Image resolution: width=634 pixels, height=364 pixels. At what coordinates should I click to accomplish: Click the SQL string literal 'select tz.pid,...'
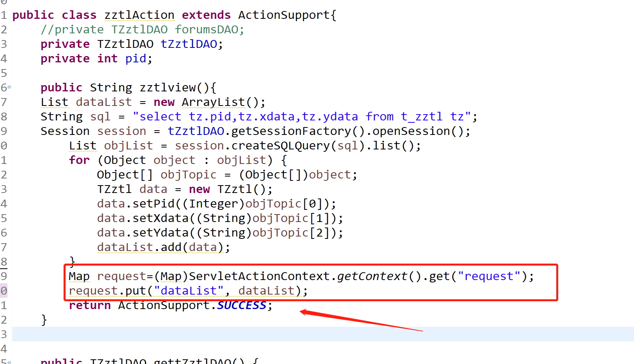tap(302, 116)
